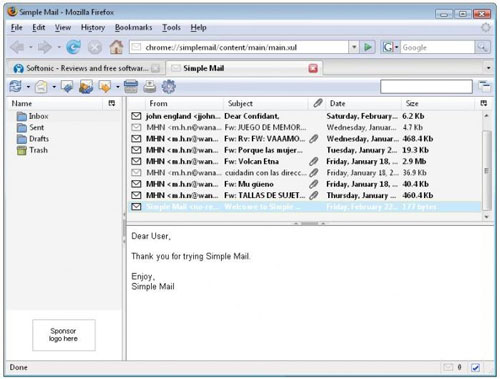The image size is (500, 379).
Task: Click the Print icon
Action: click(150, 87)
